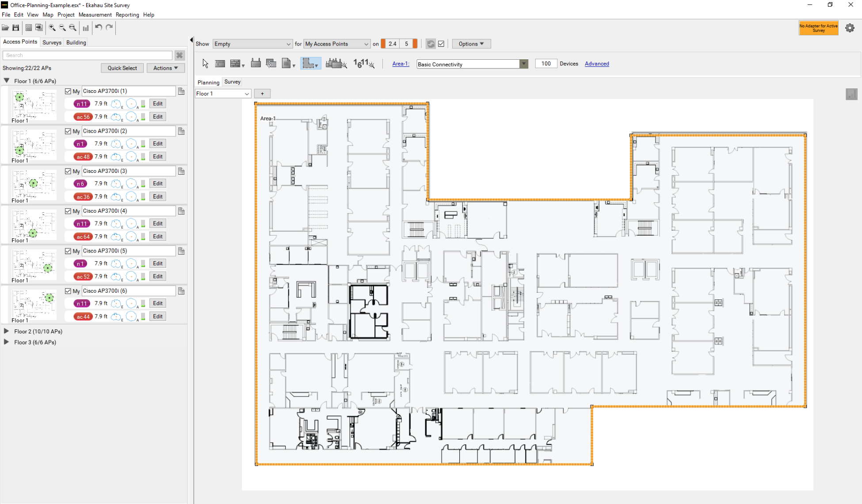Uncheck the Cisco AP3700i (3) checkbox
The image size is (862, 504).
(x=68, y=171)
